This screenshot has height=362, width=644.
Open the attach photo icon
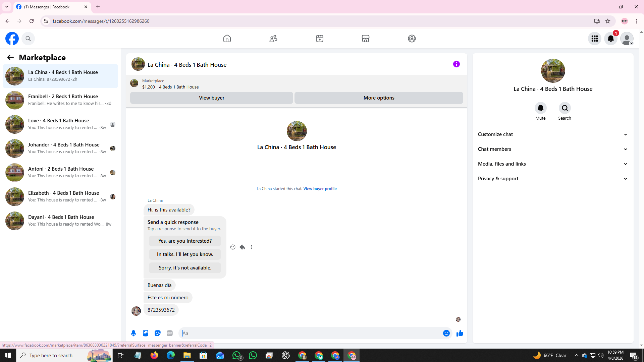(x=146, y=333)
